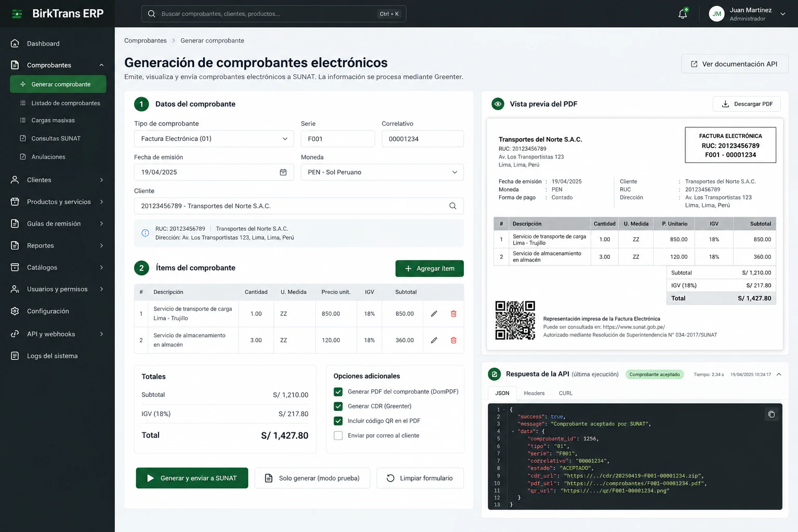
Task: Switch to the Headers tab
Action: point(534,393)
